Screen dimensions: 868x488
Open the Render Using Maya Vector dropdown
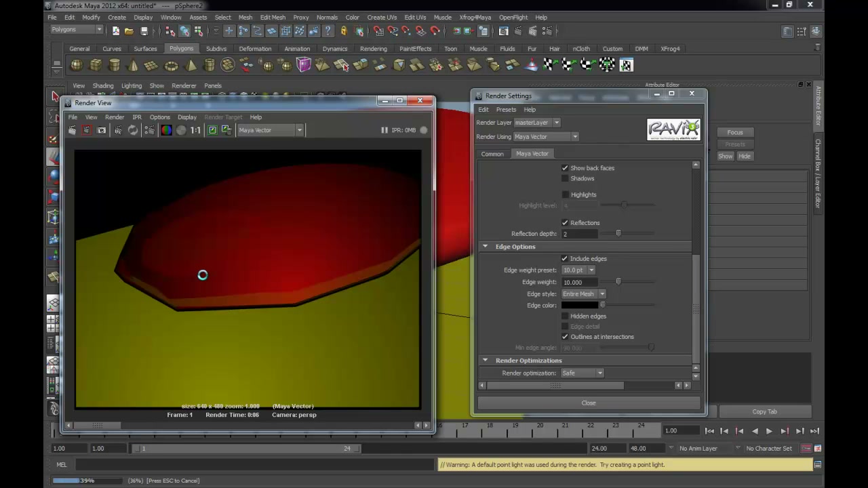click(546, 137)
